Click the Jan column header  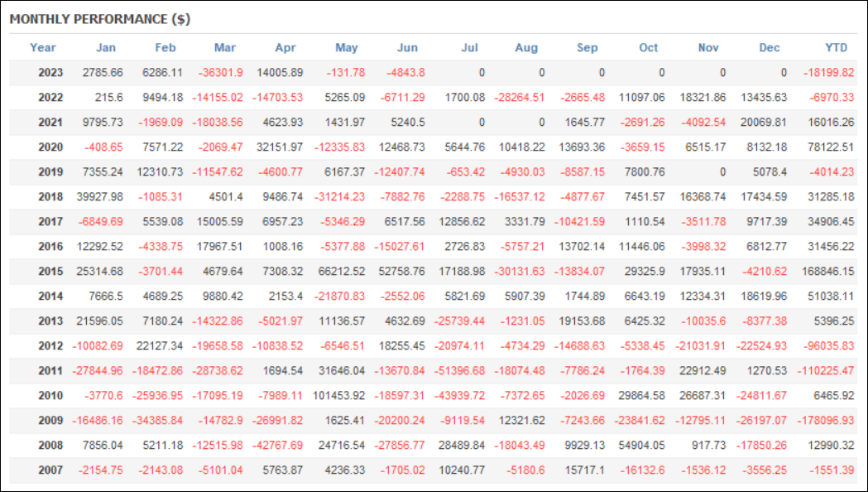[106, 48]
